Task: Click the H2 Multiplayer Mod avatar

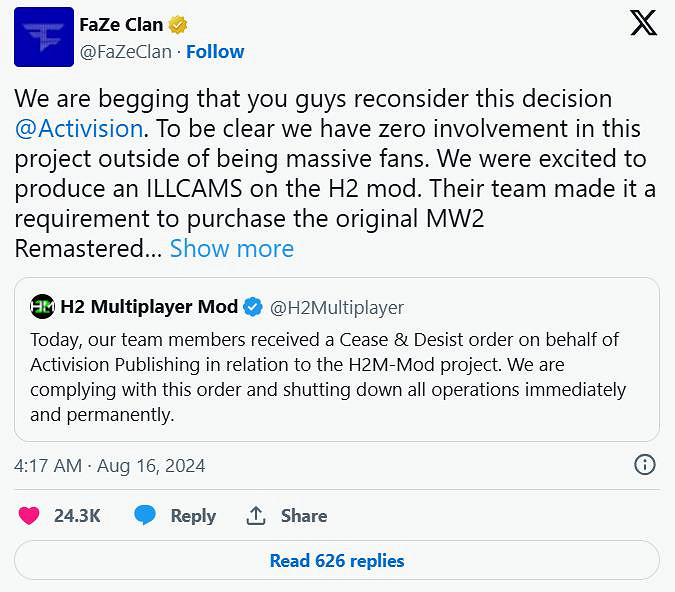Action: [x=43, y=307]
